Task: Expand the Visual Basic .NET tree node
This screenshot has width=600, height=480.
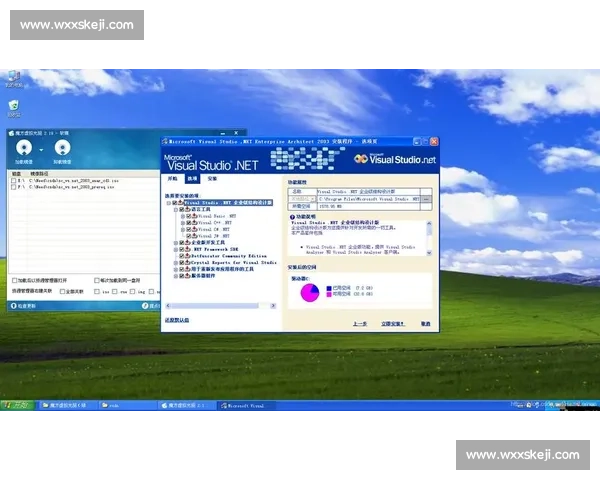Action: 183,216
